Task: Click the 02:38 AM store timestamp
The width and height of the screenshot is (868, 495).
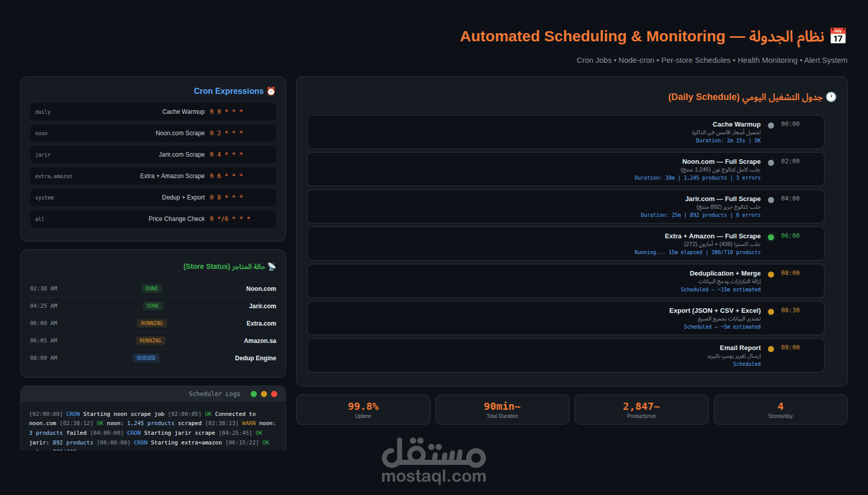Action: point(43,289)
